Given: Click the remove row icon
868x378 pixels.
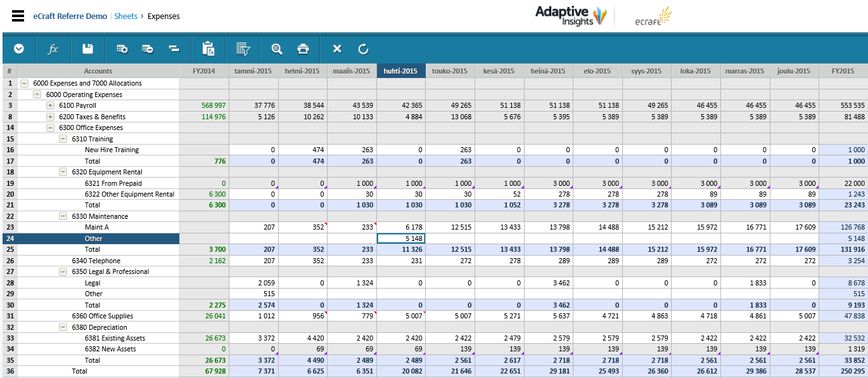Looking at the screenshot, I should [x=148, y=49].
